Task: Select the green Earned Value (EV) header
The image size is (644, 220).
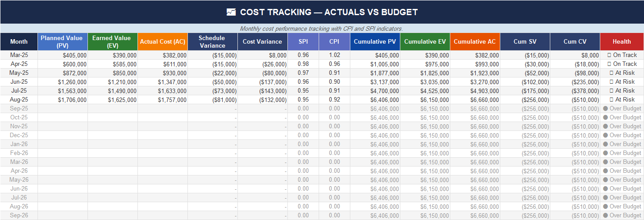Action: [112, 41]
